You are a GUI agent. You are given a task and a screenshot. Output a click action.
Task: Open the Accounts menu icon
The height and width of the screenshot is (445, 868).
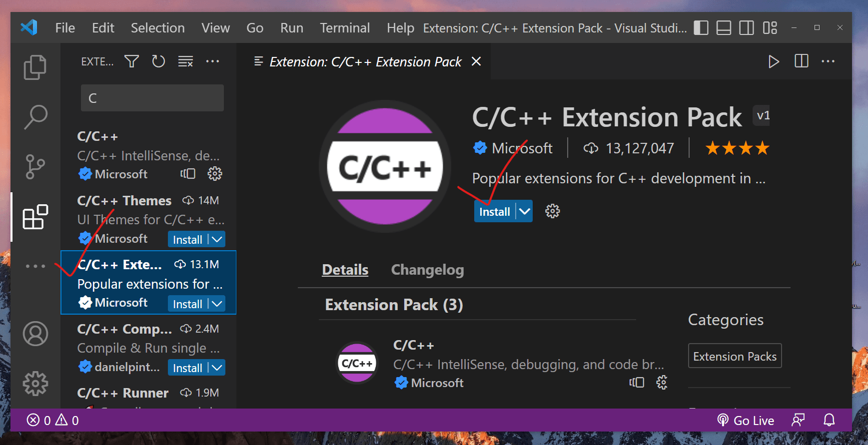[x=35, y=334]
